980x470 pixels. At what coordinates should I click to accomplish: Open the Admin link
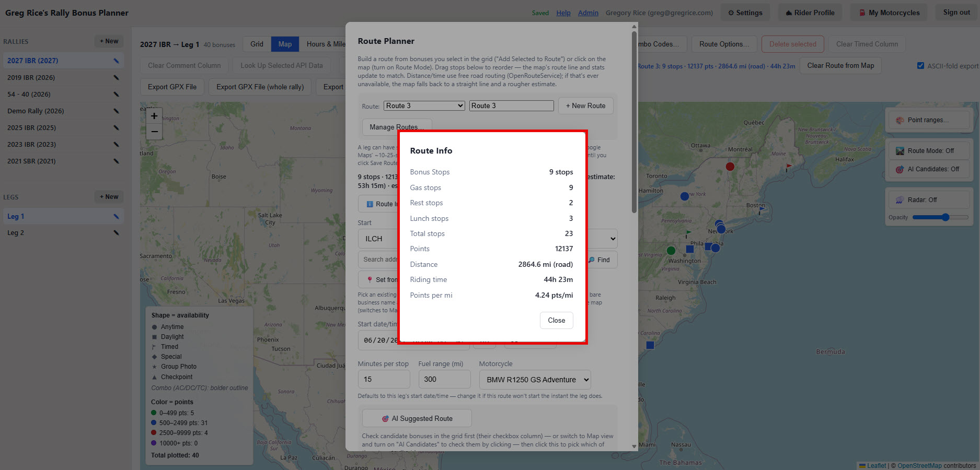pos(588,13)
